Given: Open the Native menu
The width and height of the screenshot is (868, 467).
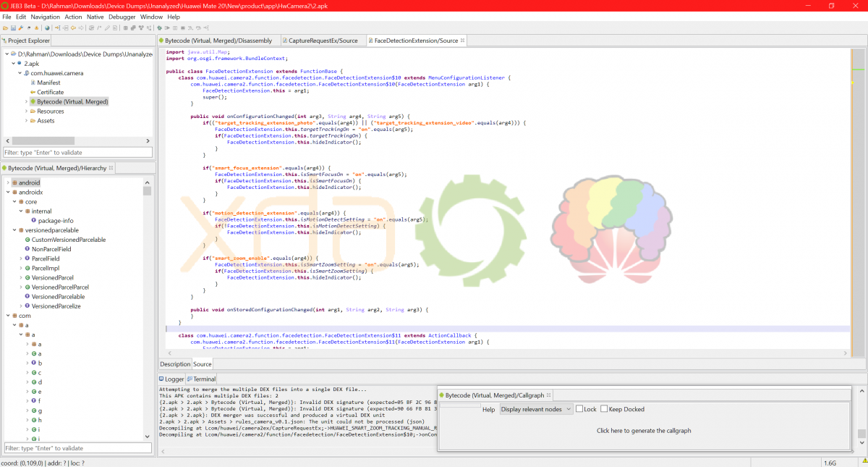Looking at the screenshot, I should coord(95,17).
